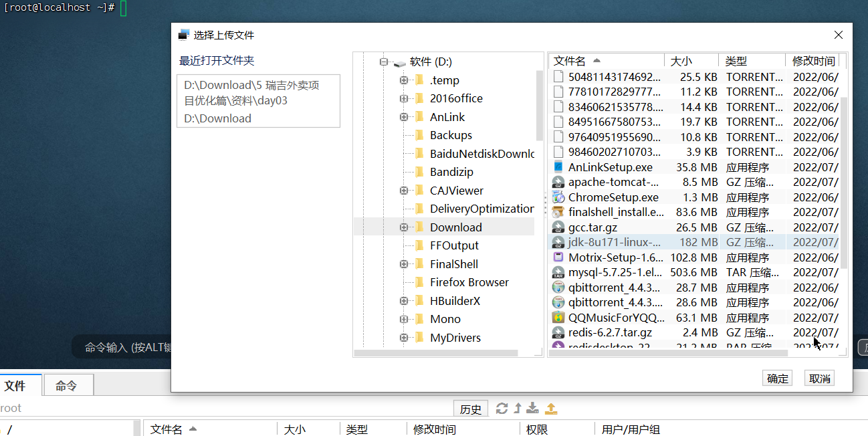Click the refresh icon in file panel toolbar
This screenshot has height=436, width=868.
pyautogui.click(x=502, y=409)
